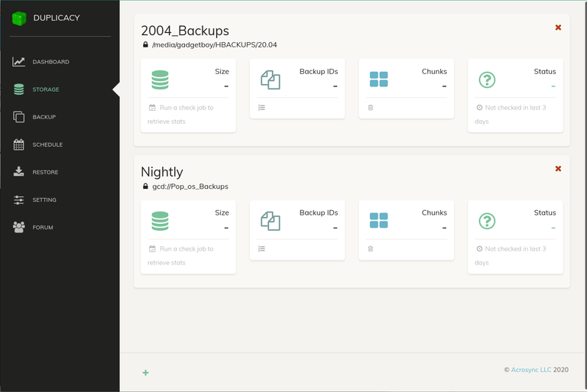The width and height of the screenshot is (587, 392).
Task: Click the Size database icon in Nightly
Action: 161,221
